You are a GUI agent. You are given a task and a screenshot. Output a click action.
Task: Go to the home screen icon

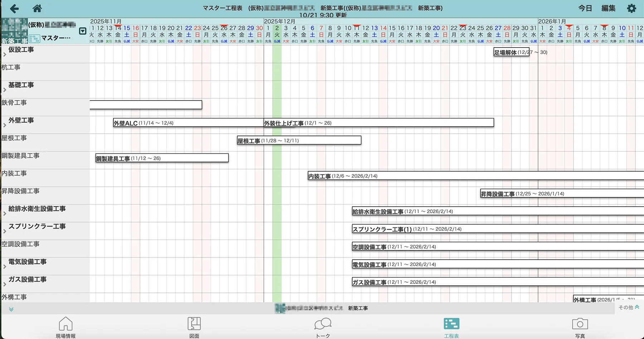37,8
